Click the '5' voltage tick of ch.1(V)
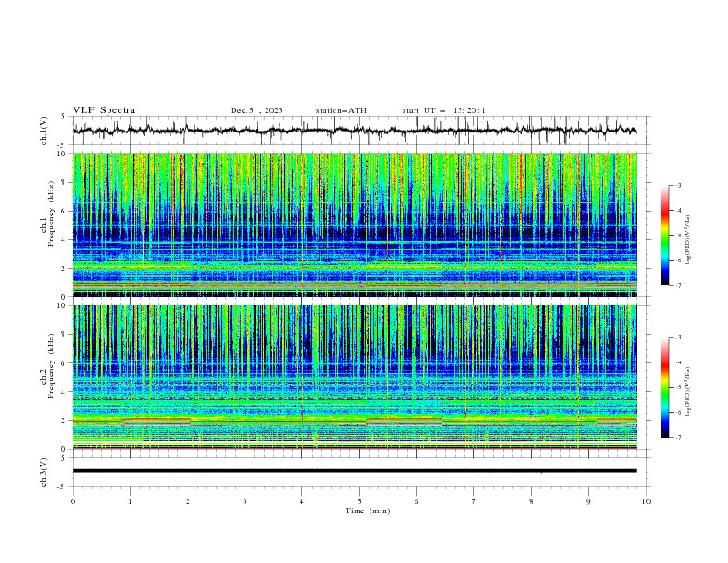728x563 pixels. click(64, 116)
